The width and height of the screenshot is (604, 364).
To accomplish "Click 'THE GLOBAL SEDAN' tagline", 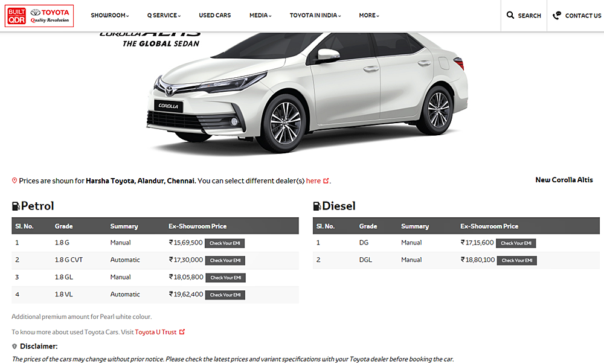I will point(161,44).
